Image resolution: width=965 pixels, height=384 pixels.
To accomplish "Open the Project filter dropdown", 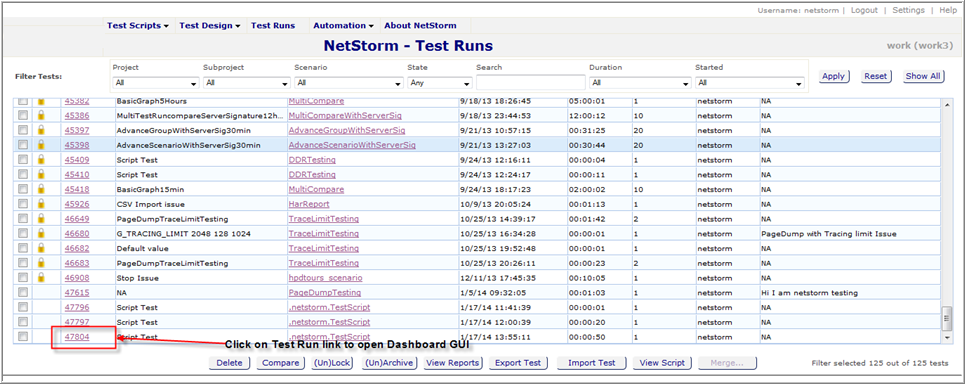I will [156, 82].
